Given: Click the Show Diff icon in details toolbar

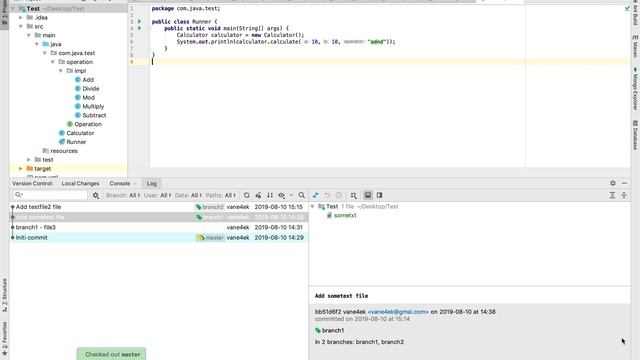Looking at the screenshot, I should point(316,196).
